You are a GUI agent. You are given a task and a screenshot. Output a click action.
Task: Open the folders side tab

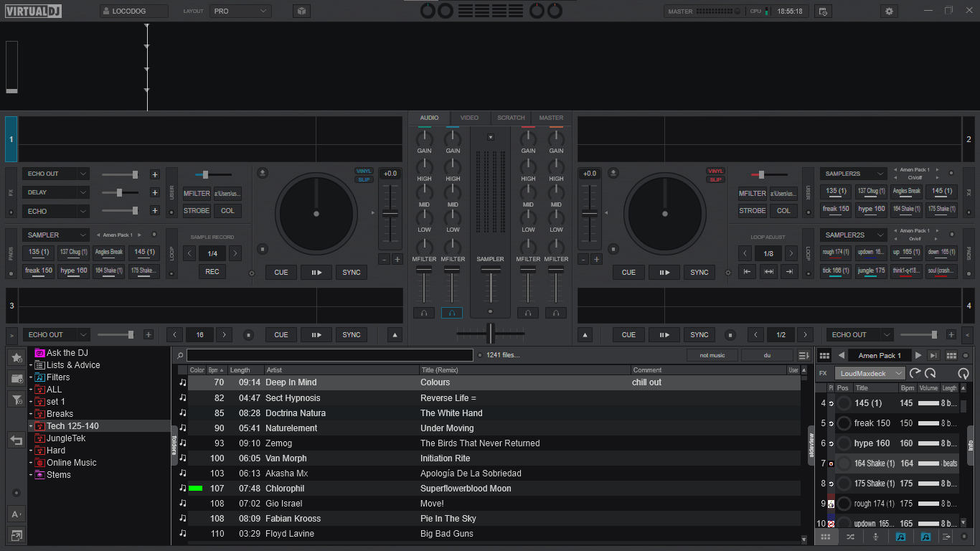(174, 446)
